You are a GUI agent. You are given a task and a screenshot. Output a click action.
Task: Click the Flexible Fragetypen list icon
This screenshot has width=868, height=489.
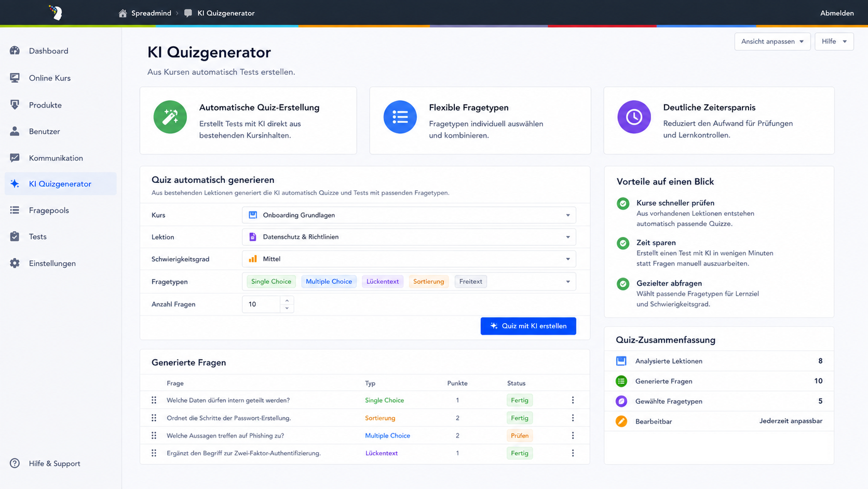tap(400, 117)
